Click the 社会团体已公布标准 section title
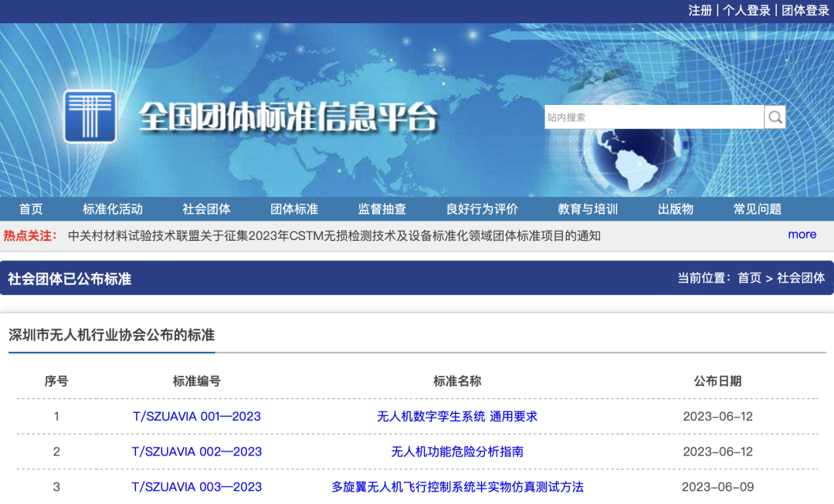Image resolution: width=834 pixels, height=504 pixels. pyautogui.click(x=69, y=279)
